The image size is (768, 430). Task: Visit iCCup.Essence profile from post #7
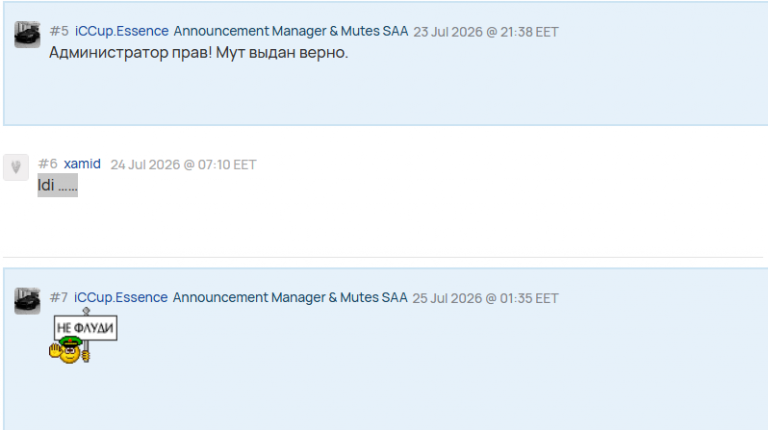(121, 297)
